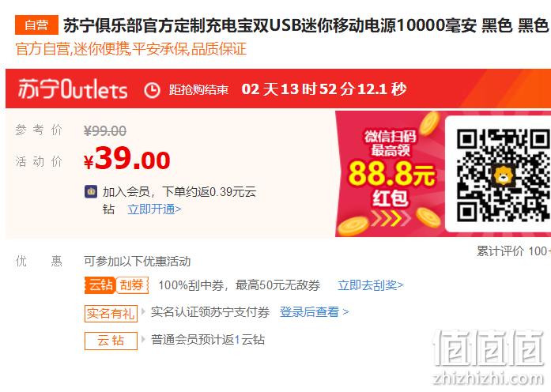Click the orange 自营 badge
Screen dimensions: 551x392
(36, 25)
